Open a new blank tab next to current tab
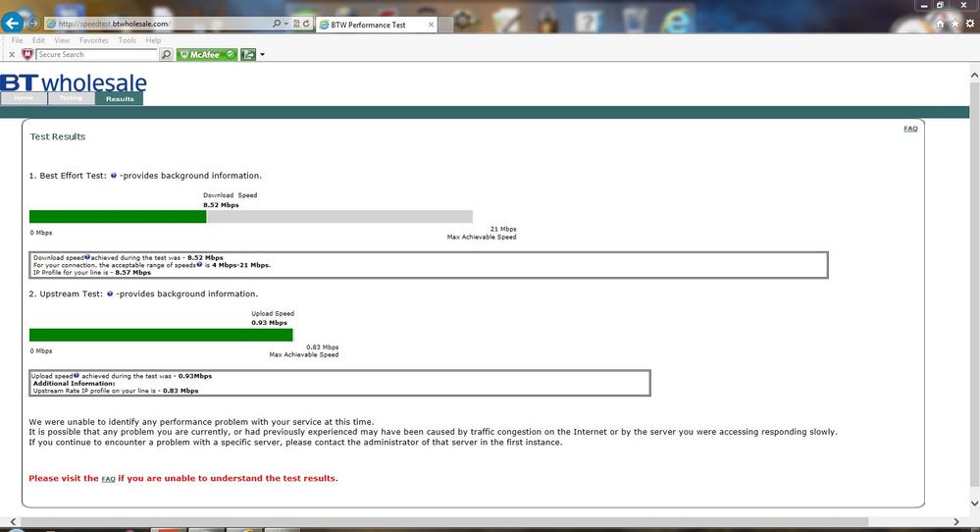 pos(445,25)
